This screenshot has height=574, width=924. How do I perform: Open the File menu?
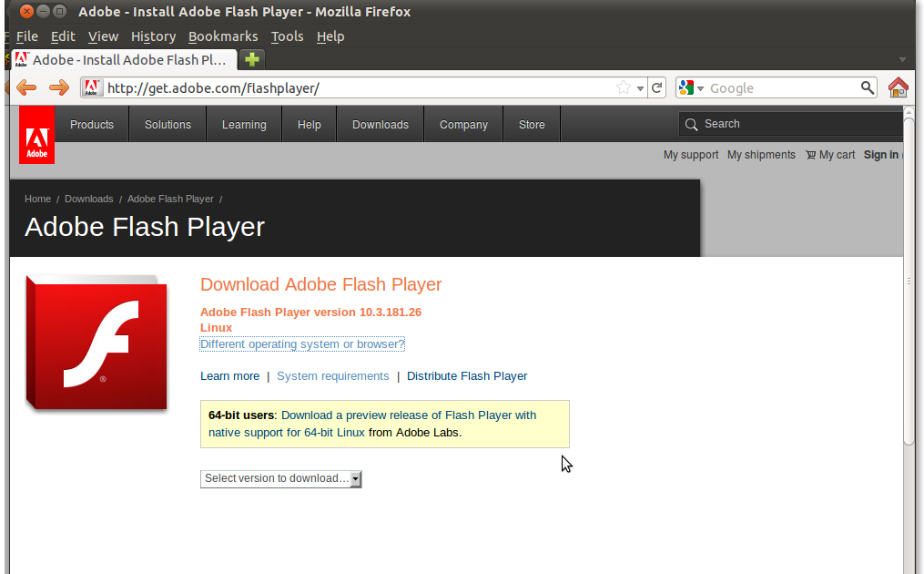27,36
